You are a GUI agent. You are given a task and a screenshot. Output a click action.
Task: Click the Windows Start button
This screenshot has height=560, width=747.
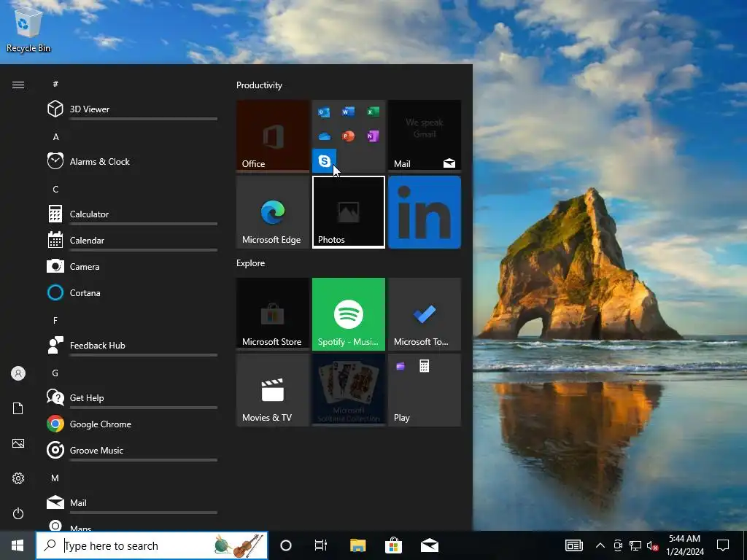(18, 545)
